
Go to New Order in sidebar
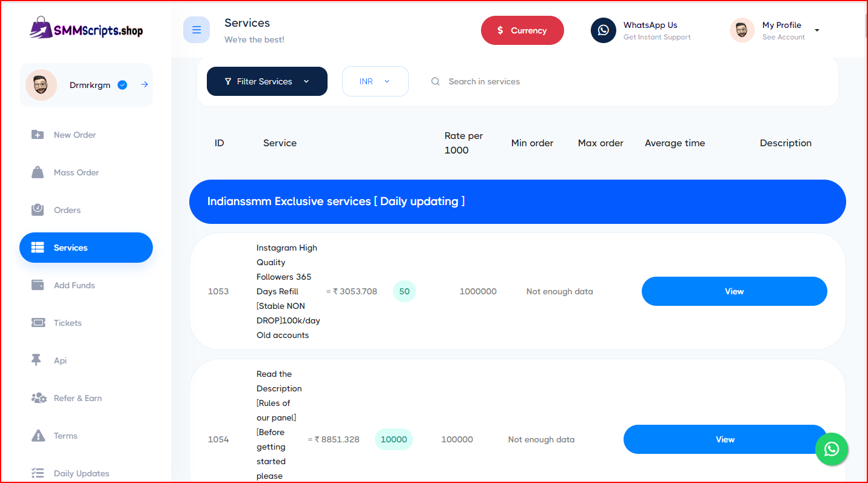pyautogui.click(x=75, y=135)
